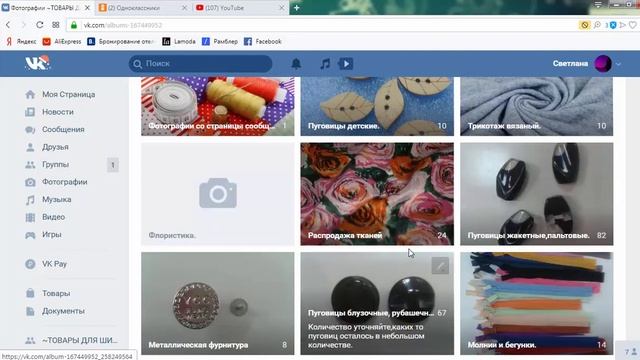Open album Пуговицы жакетные, пальтовые
Image resolution: width=640 pixels, height=360 pixels.
(x=537, y=194)
